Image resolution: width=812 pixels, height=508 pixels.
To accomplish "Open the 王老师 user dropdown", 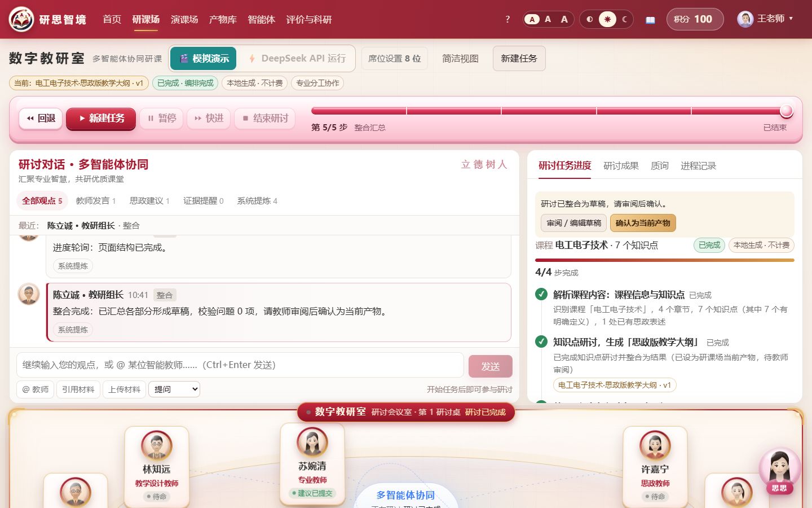I will pos(766,19).
